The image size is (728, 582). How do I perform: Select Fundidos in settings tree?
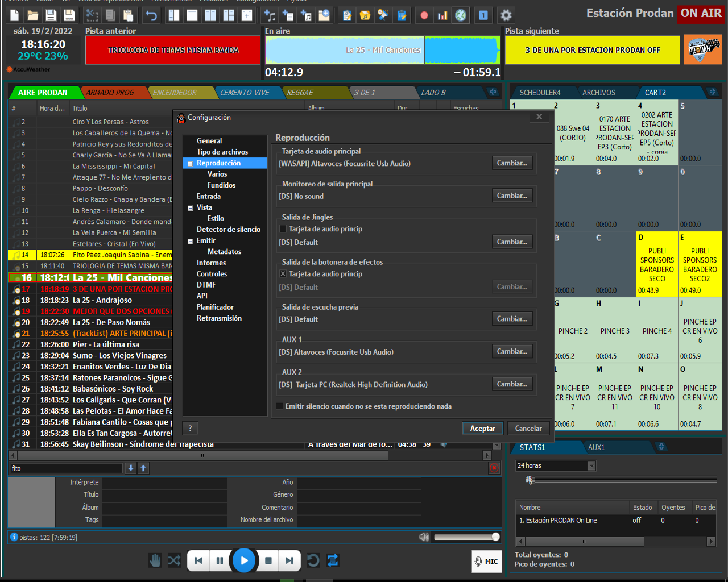coord(222,185)
